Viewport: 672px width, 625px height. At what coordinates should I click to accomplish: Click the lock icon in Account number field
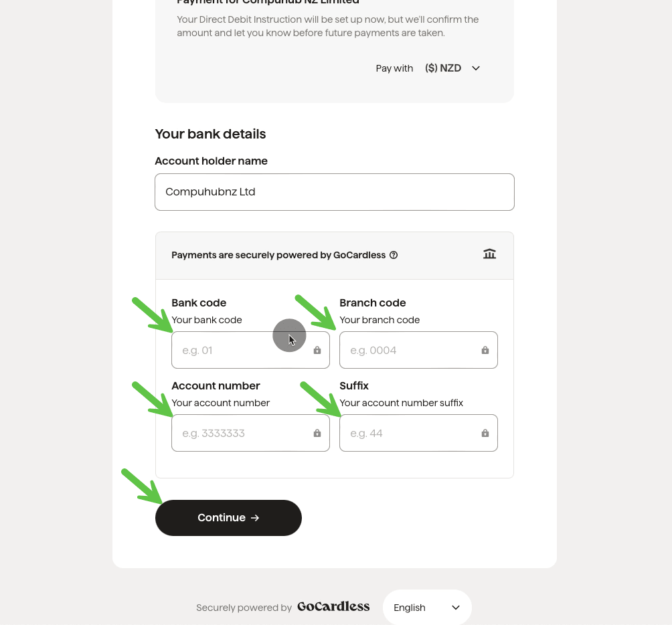point(317,434)
